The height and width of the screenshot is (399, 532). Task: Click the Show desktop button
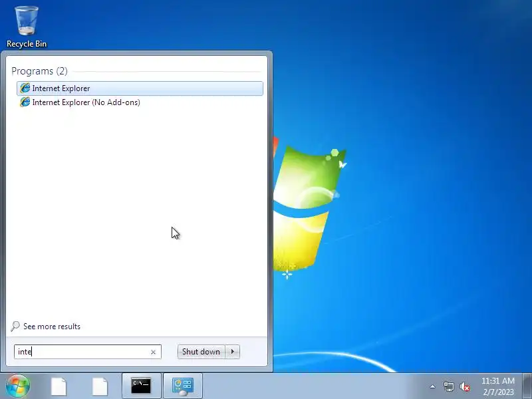tap(527, 386)
